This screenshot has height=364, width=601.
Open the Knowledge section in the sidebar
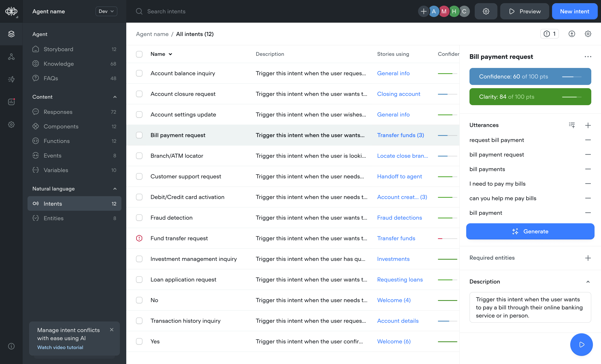tap(58, 64)
